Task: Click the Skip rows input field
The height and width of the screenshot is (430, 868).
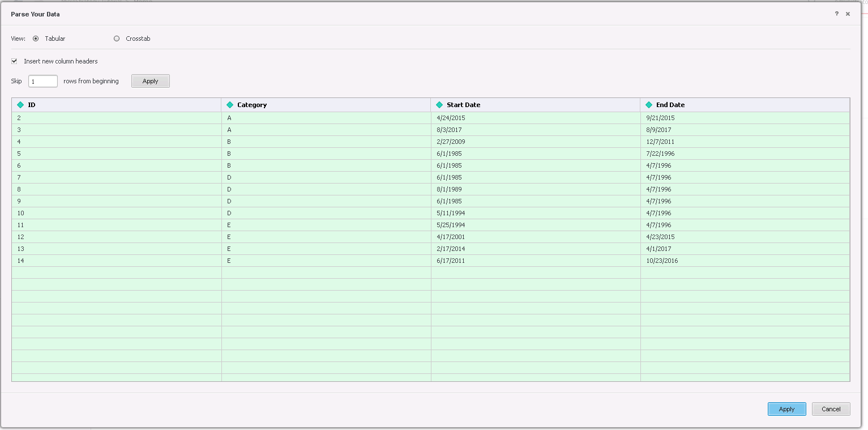Action: [42, 80]
